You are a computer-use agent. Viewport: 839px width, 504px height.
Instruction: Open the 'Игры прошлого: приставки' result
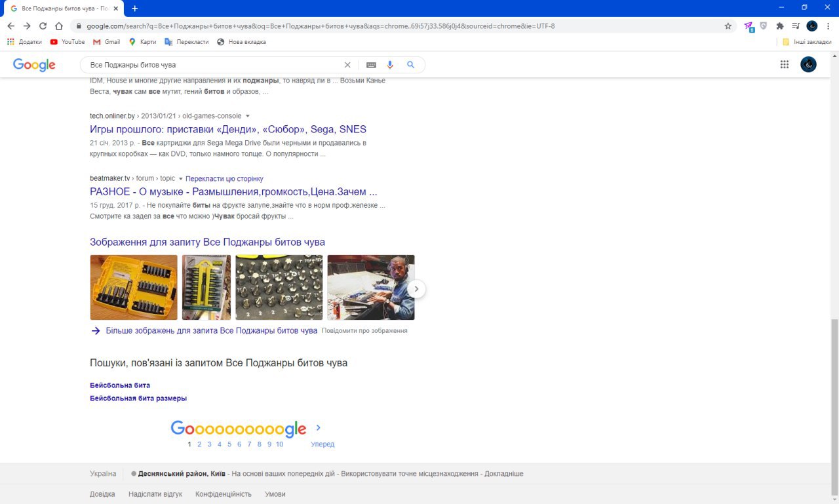(228, 129)
